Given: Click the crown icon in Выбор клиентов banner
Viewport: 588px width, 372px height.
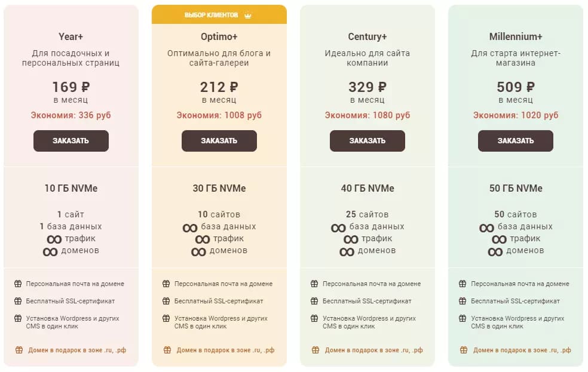Looking at the screenshot, I should tap(248, 16).
